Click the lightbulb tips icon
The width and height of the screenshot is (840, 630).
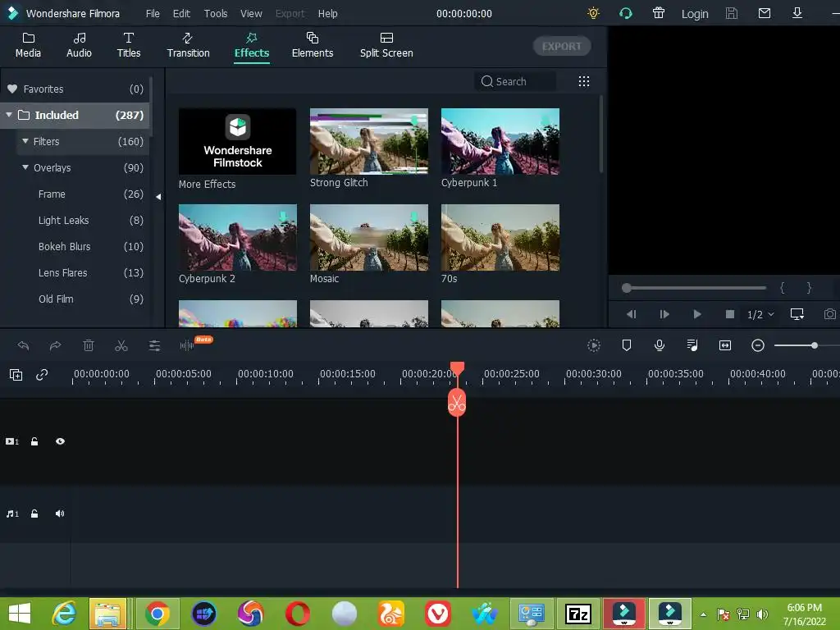click(593, 13)
